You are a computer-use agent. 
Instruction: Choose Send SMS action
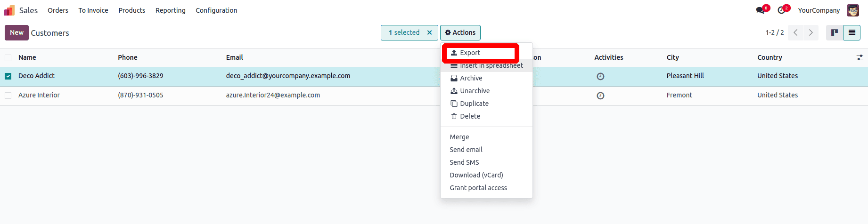(486, 162)
